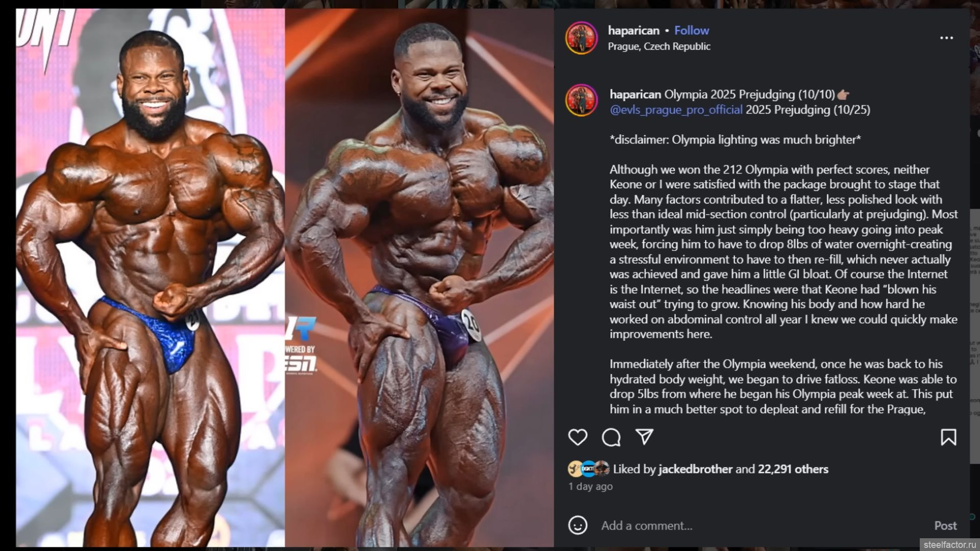Follow the haparican account
This screenshot has width=980, height=551.
pos(692,31)
